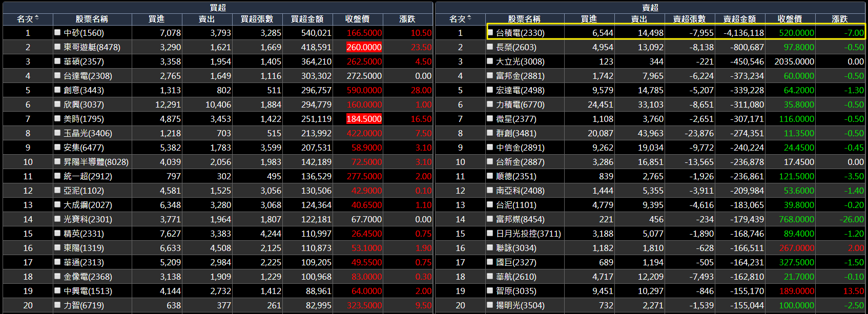The height and width of the screenshot is (314, 868).
Task: Tick the checkbox for 台積電(2330)
Action: [490, 32]
